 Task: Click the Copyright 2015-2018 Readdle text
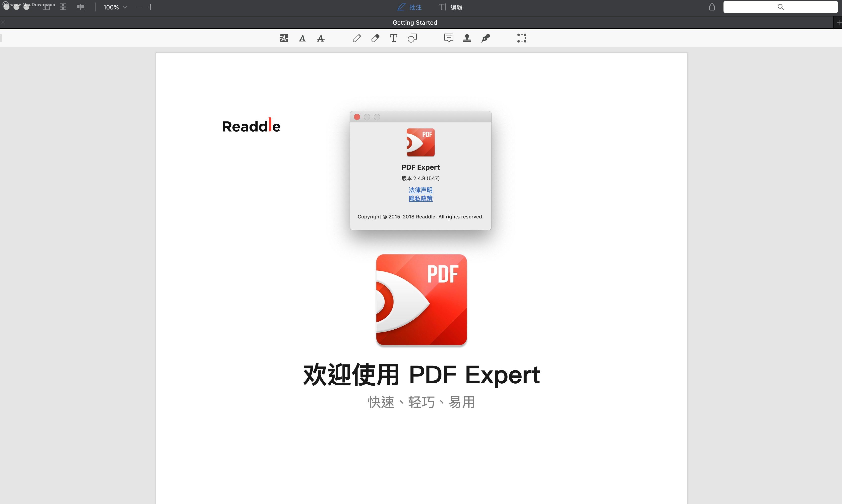click(x=420, y=217)
